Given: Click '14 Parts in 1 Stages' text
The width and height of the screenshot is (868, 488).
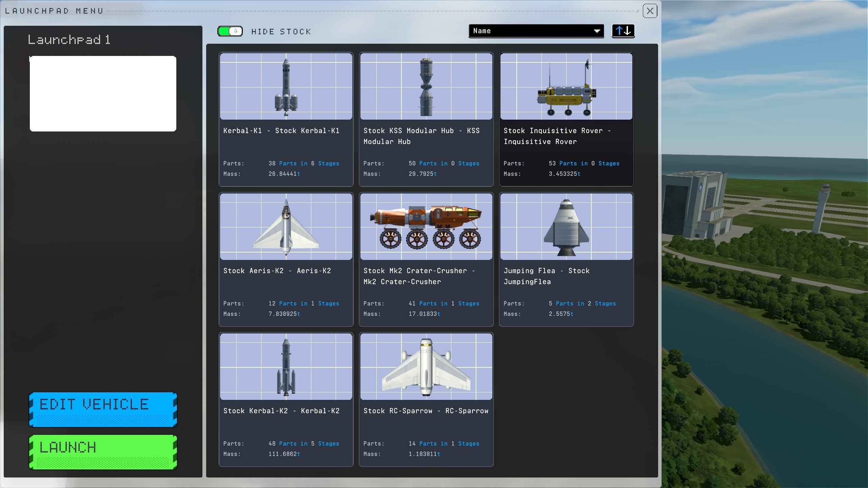Looking at the screenshot, I should [444, 444].
